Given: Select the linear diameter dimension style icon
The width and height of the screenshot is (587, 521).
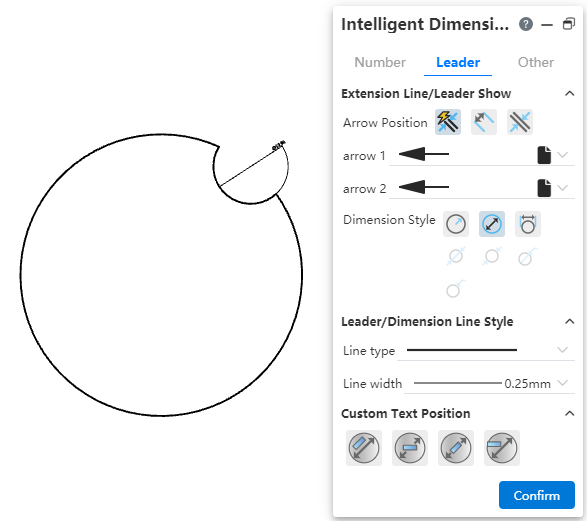Looking at the screenshot, I should pos(527,224).
